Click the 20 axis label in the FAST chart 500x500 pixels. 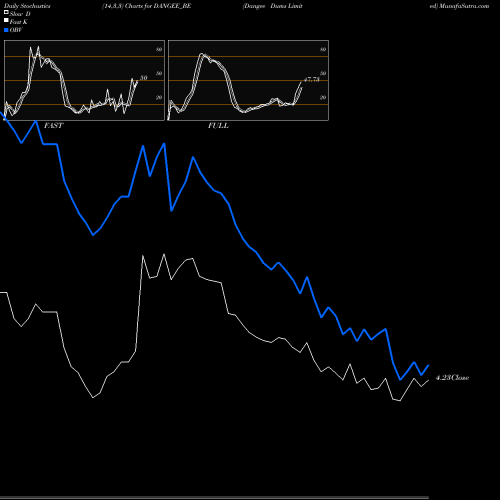[x=159, y=98]
